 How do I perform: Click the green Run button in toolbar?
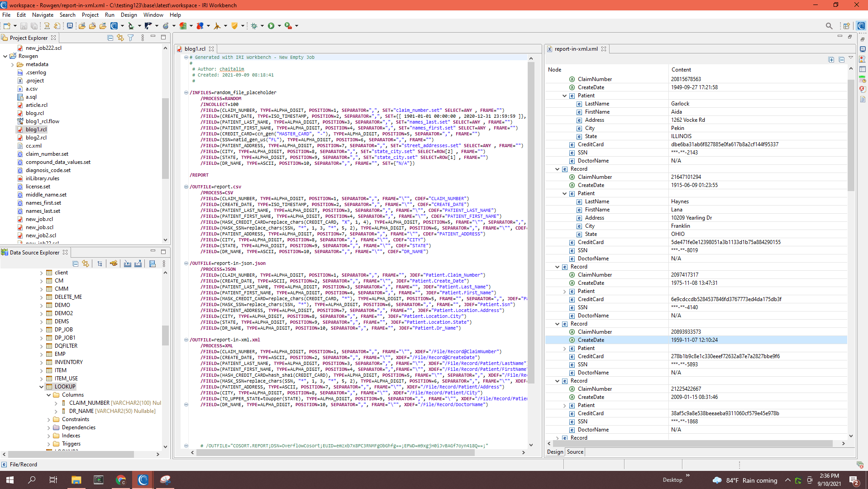pyautogui.click(x=271, y=26)
